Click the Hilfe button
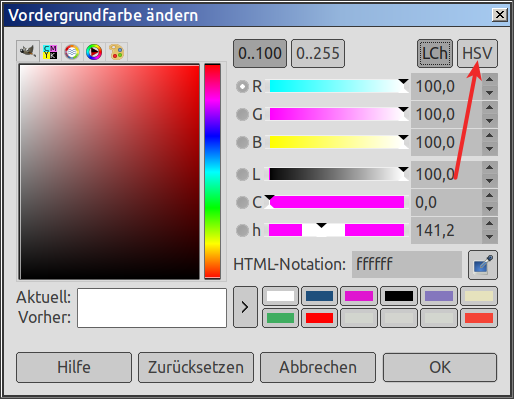514x399 pixels. 74,367
